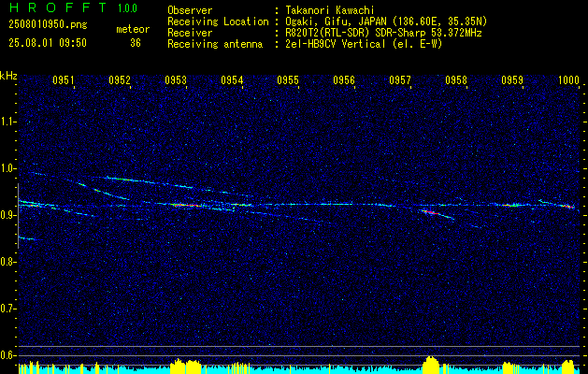The image size is (588, 374).
Task: Click the 0952 time marker
Action: [120, 79]
